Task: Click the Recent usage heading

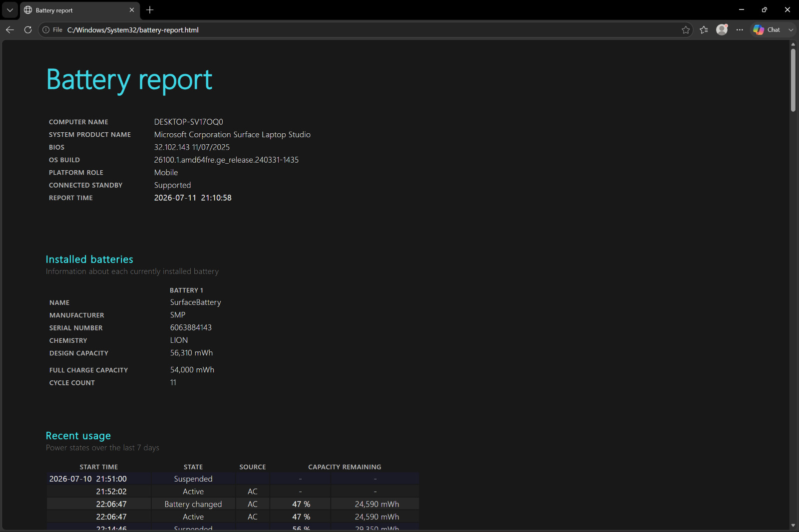Action: tap(78, 436)
